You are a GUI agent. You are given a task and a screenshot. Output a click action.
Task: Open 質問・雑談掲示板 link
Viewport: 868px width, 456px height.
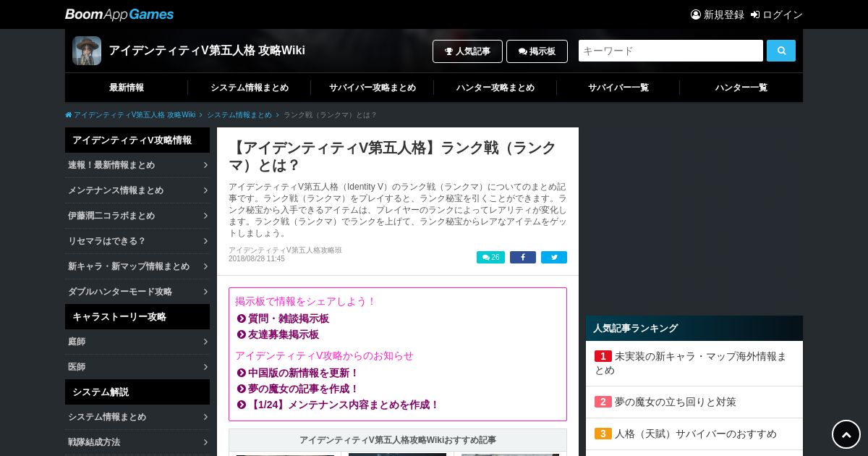[289, 319]
